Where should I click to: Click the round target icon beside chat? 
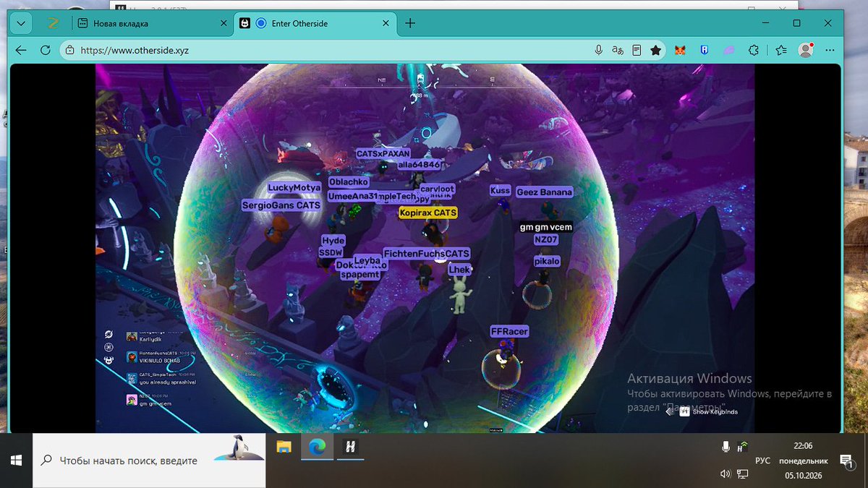pyautogui.click(x=109, y=347)
